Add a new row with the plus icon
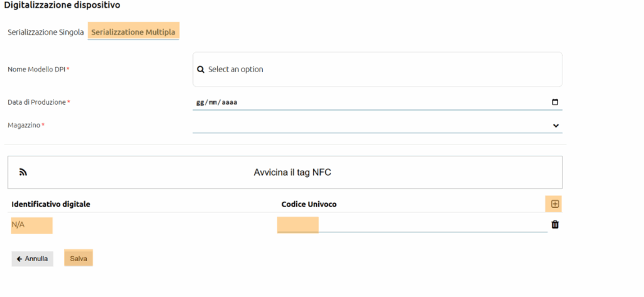 (x=555, y=204)
